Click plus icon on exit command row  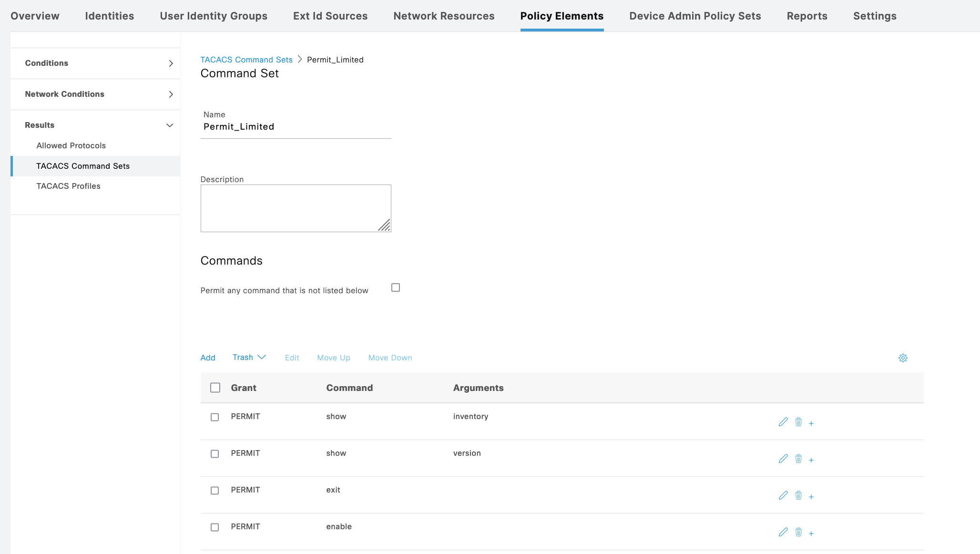point(811,497)
